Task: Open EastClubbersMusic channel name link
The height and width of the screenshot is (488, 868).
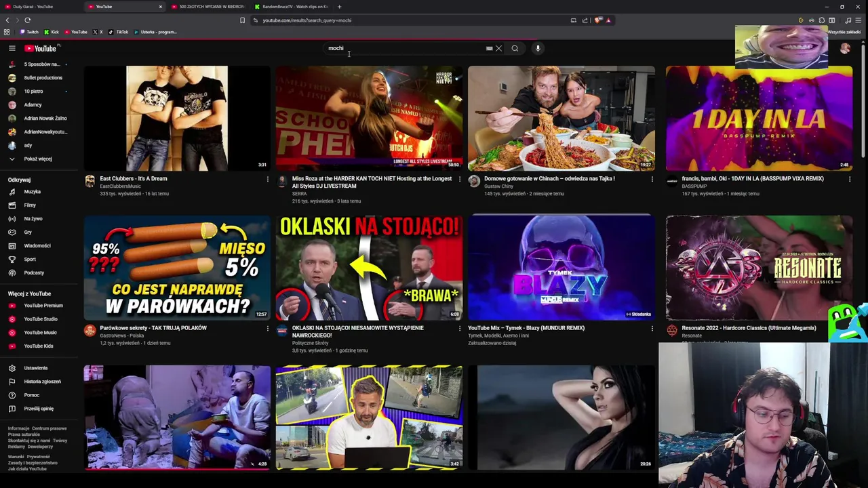Action: click(x=121, y=186)
